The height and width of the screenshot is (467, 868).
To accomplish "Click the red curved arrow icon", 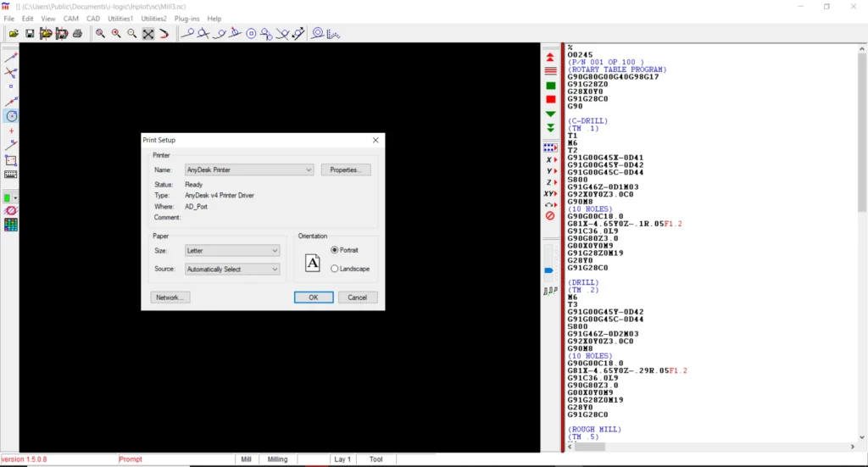I will (x=164, y=34).
